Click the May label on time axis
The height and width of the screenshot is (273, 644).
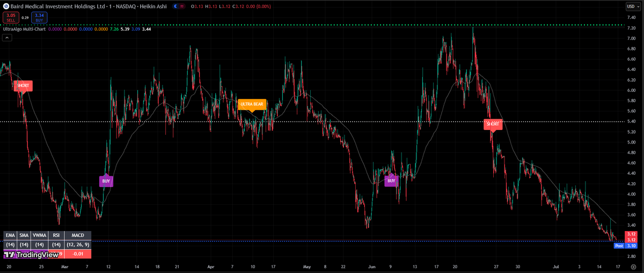pos(307,267)
